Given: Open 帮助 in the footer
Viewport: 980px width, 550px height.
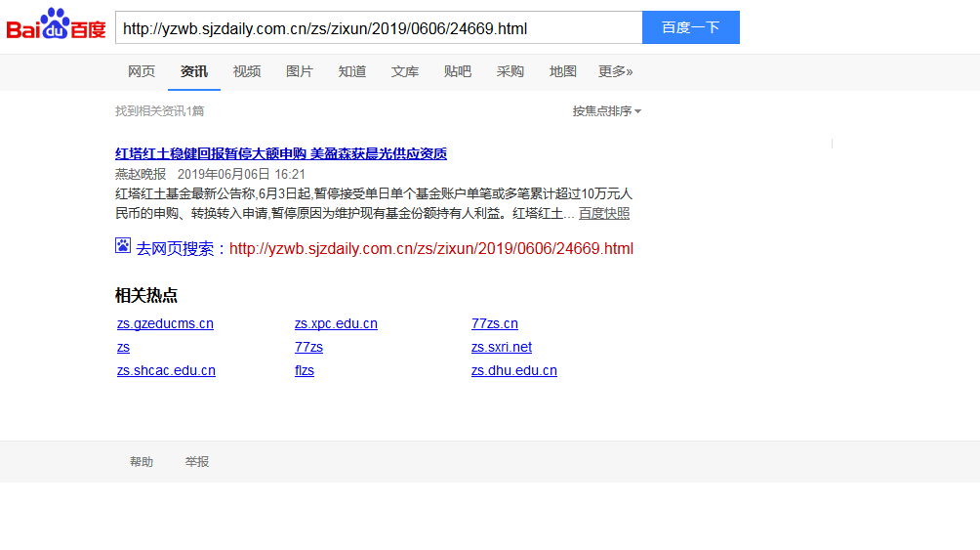Looking at the screenshot, I should coord(142,462).
